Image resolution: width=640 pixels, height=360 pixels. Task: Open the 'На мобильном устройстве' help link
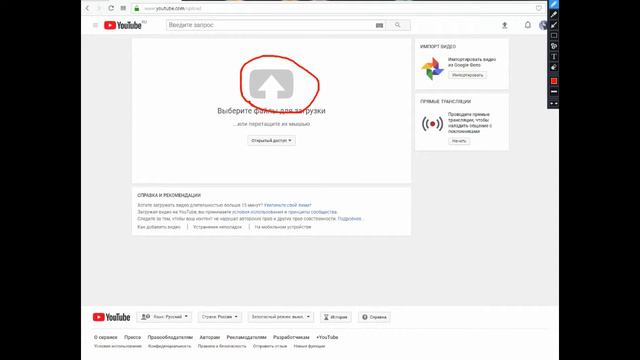pyautogui.click(x=282, y=227)
